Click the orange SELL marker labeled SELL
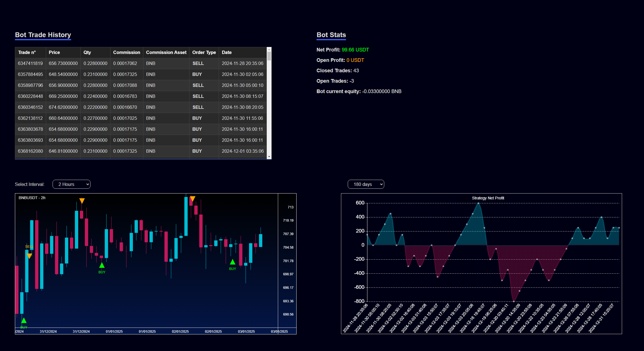 pos(29,256)
